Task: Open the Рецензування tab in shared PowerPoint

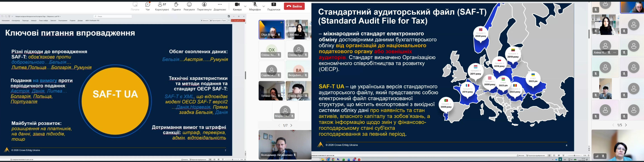Action: (x=63, y=21)
